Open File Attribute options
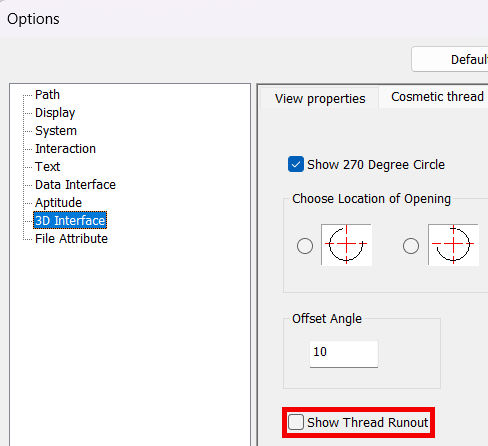 coord(71,239)
